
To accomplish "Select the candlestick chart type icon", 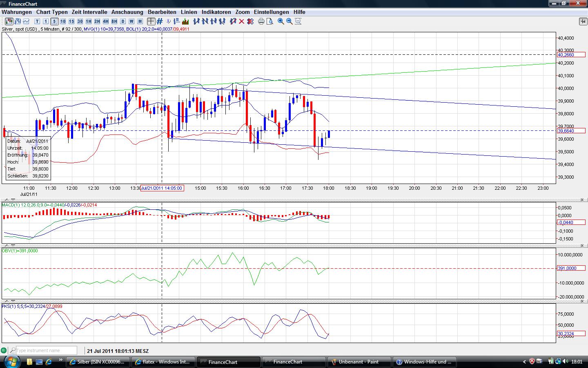I will (x=8, y=21).
